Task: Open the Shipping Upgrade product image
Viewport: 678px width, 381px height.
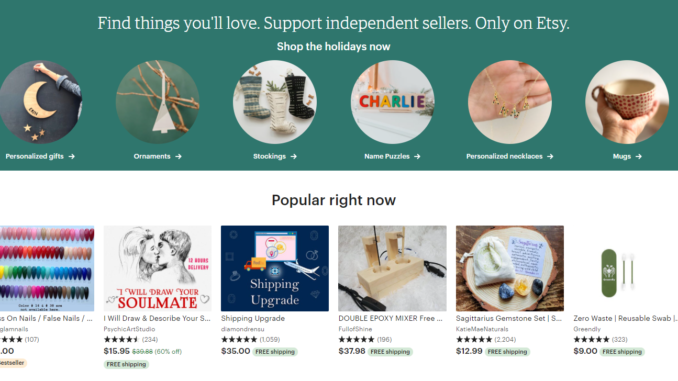Action: coord(275,268)
